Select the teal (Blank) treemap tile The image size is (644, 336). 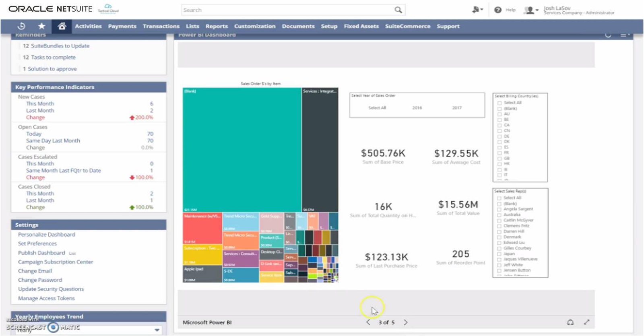click(242, 150)
